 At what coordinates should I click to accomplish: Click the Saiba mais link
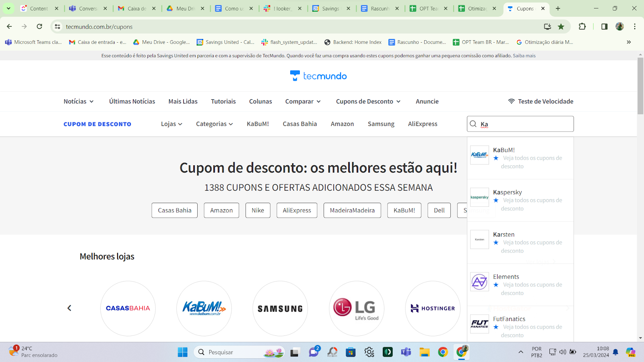pyautogui.click(x=524, y=56)
